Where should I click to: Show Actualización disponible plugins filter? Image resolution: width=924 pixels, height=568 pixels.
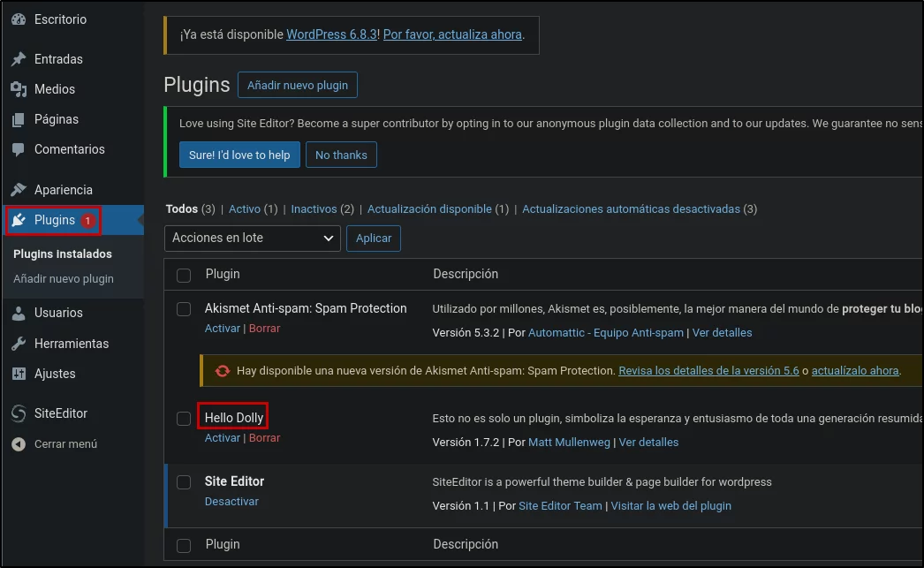point(429,209)
